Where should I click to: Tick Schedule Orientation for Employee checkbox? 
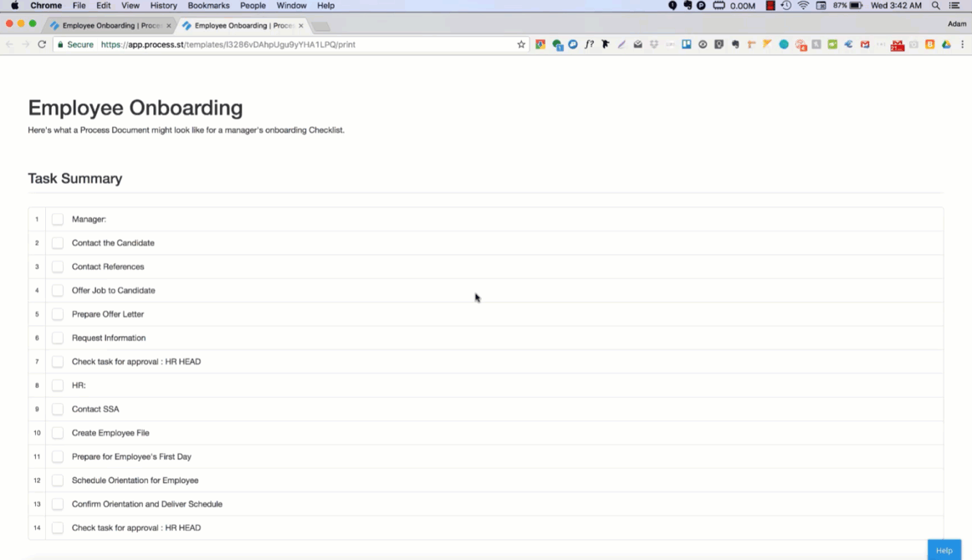[58, 480]
